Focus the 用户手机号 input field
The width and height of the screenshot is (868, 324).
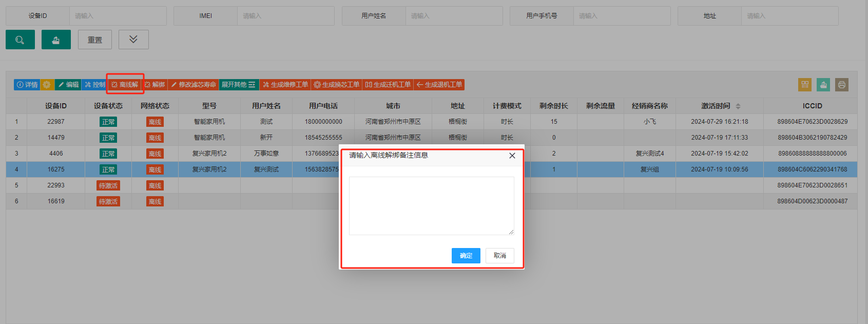[622, 16]
